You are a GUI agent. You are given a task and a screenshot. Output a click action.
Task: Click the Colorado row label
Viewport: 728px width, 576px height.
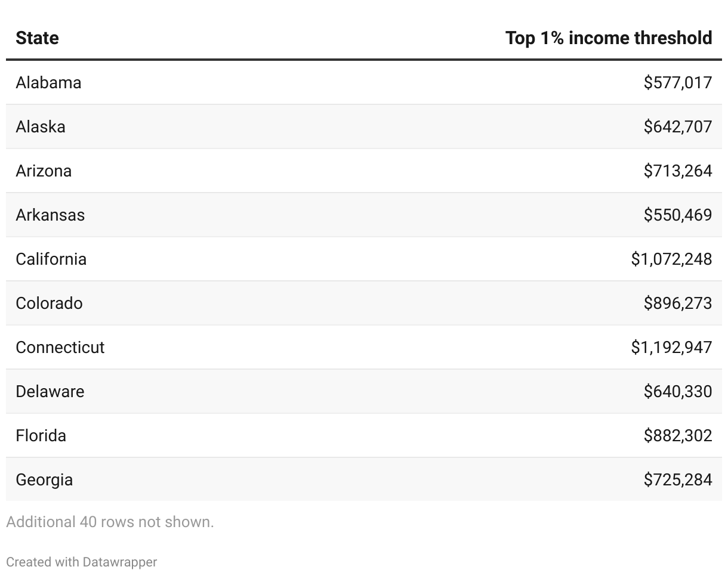tap(49, 303)
